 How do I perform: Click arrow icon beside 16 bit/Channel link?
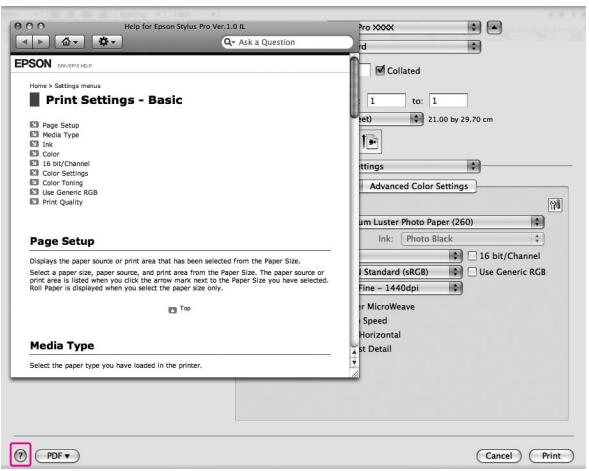34,163
